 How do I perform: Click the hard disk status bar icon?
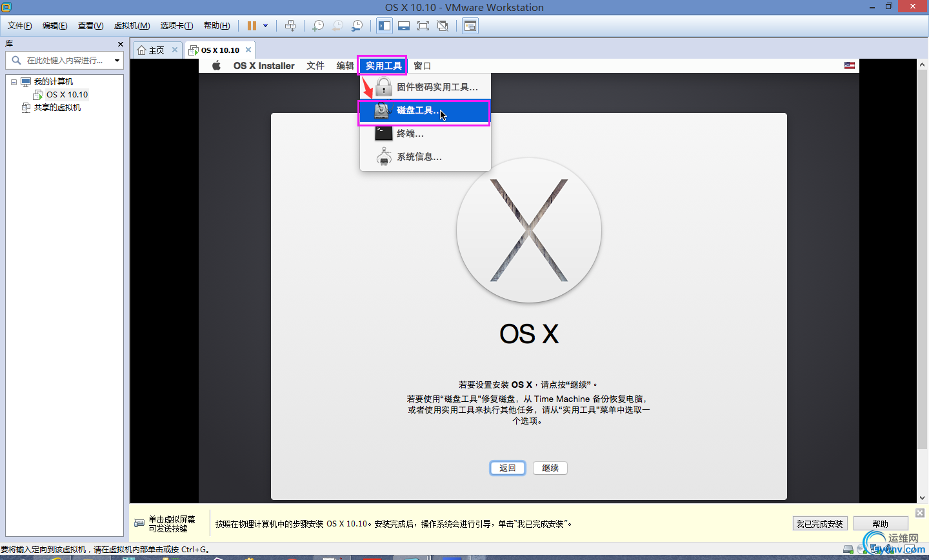pos(848,550)
